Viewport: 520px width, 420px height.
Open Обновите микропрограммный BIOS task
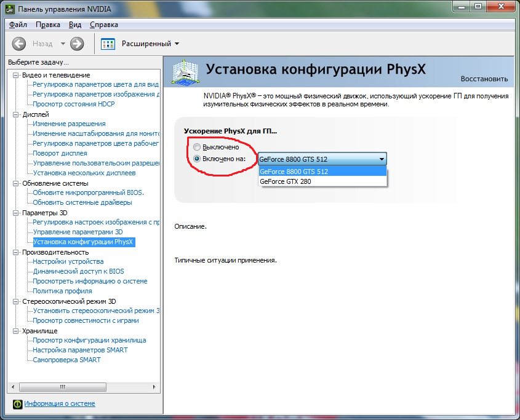point(88,192)
